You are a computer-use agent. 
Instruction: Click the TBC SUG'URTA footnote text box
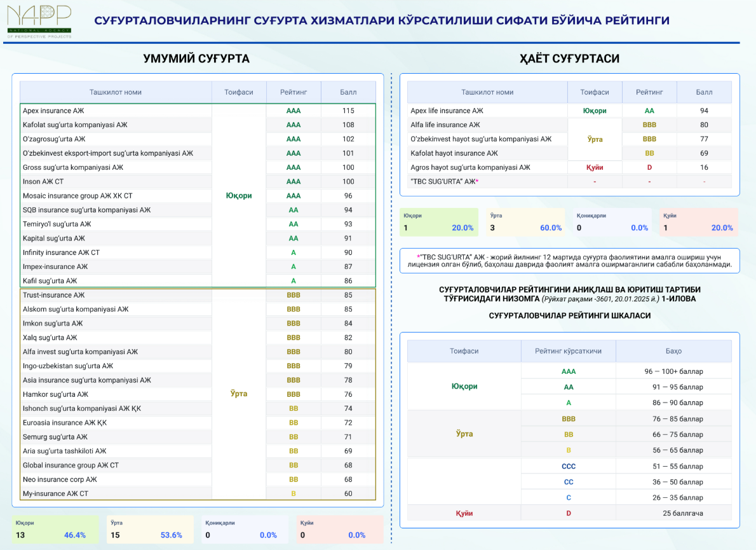point(569,261)
